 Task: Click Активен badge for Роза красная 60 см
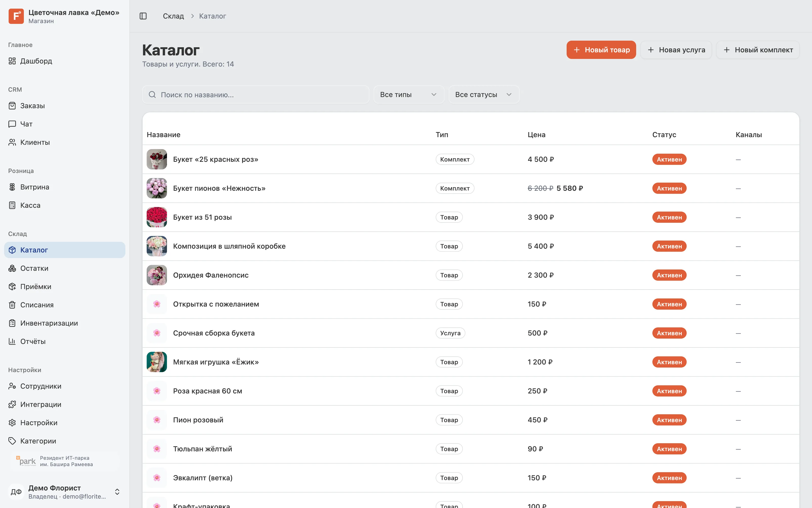coord(669,391)
